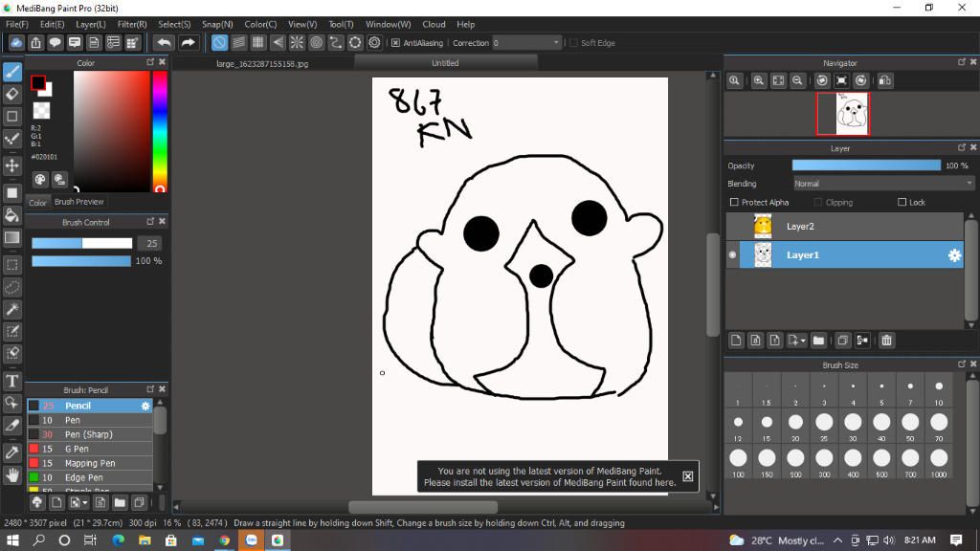Expand add-brush dropdown arrow in Brush panel

point(85,503)
